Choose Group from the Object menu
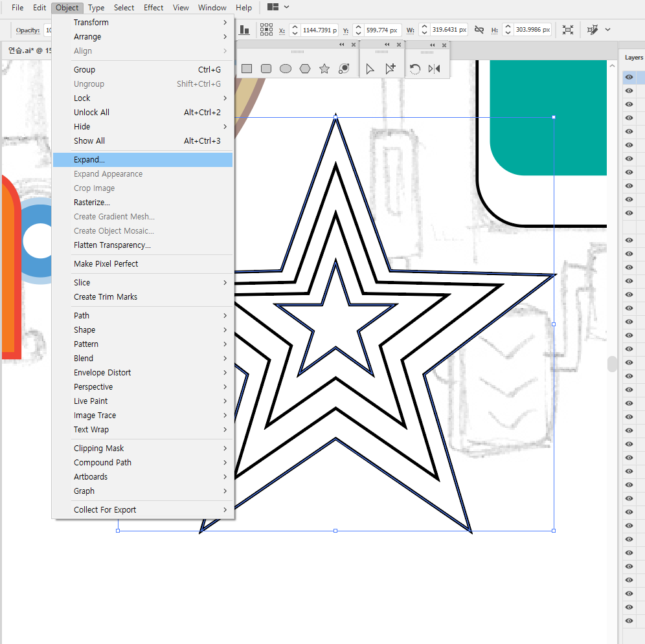This screenshot has height=644, width=645. point(142,69)
